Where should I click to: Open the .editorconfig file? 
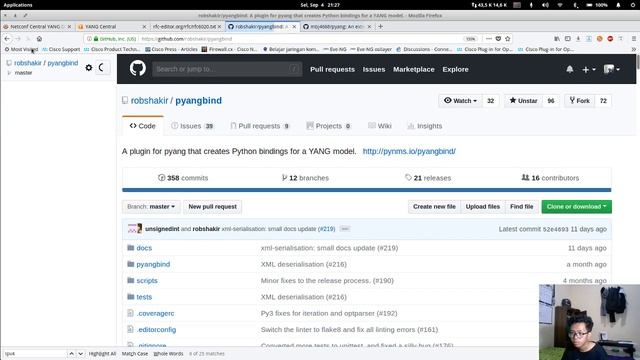(x=156, y=329)
